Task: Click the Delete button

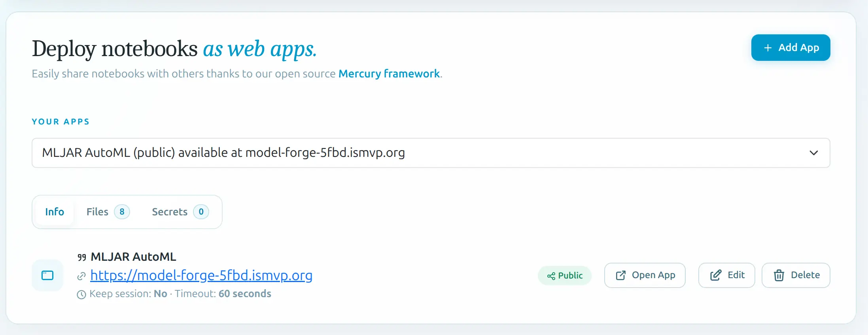Action: coord(796,275)
